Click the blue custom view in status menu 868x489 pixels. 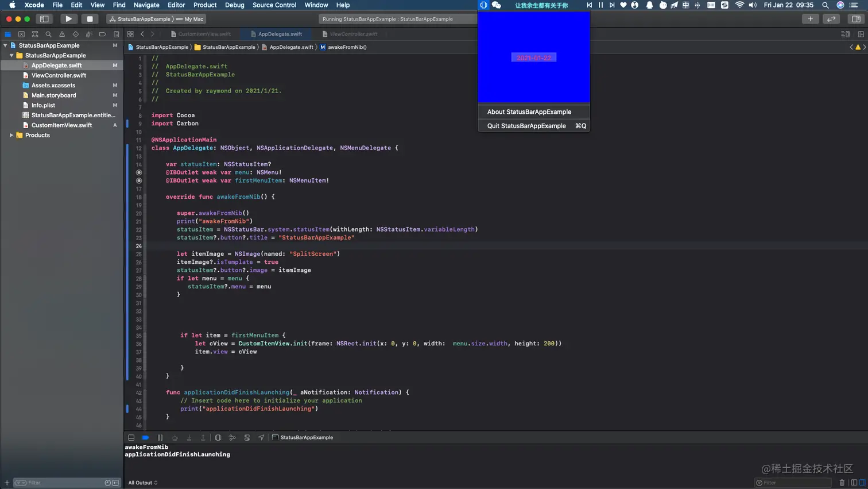pos(534,57)
